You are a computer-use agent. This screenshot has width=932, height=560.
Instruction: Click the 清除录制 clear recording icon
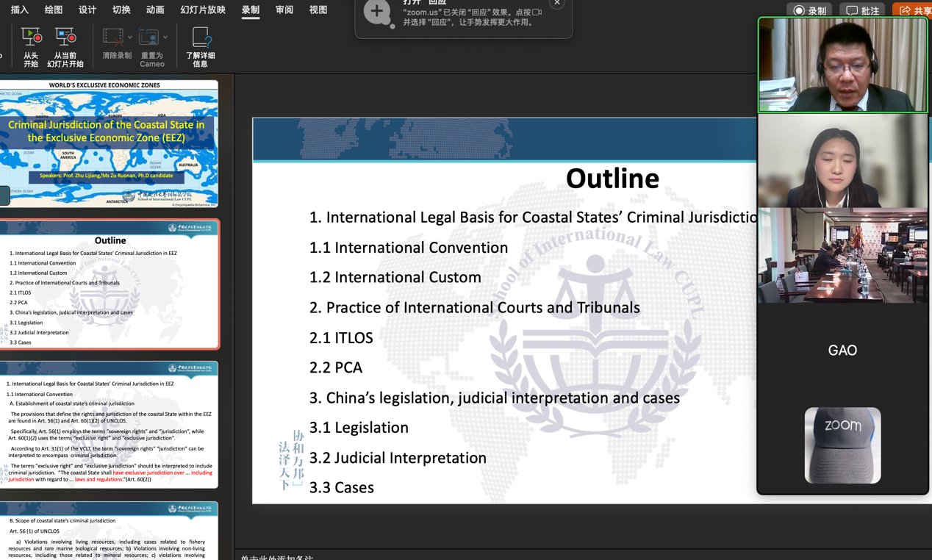point(113,37)
